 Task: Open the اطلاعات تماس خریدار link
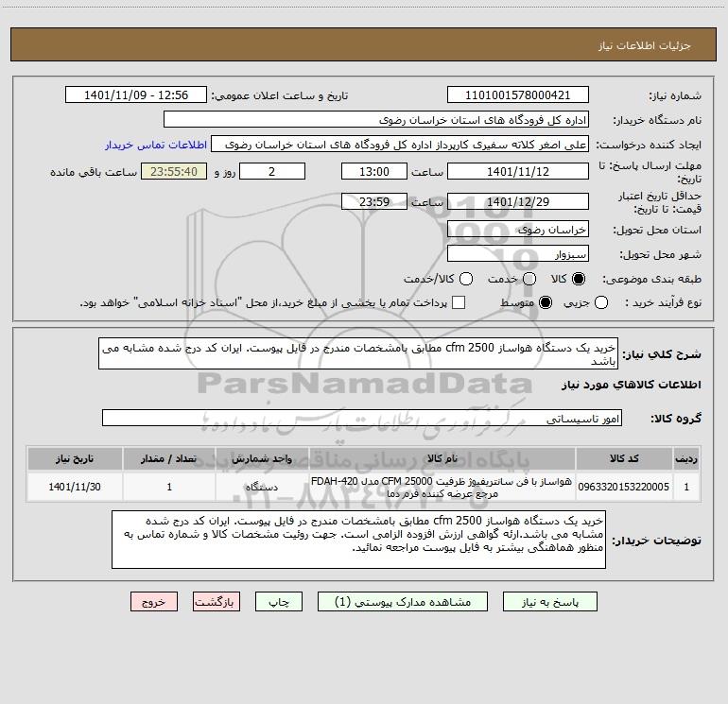pos(156,145)
